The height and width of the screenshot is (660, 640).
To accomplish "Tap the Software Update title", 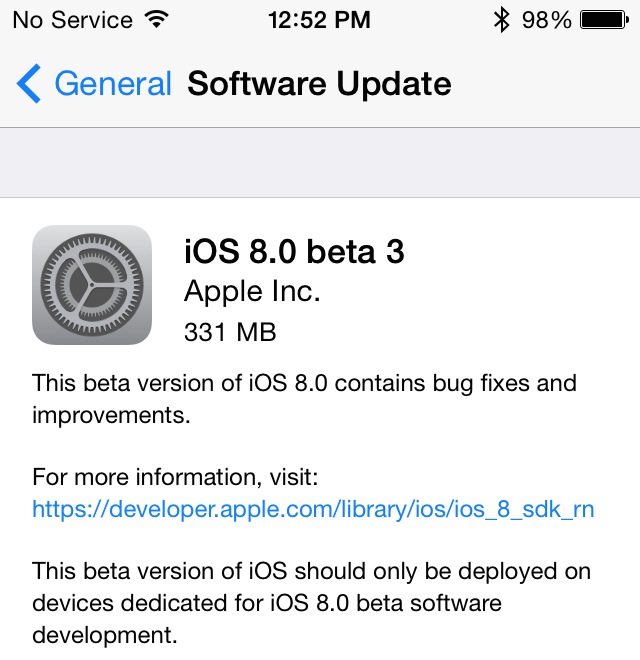I will [x=319, y=84].
